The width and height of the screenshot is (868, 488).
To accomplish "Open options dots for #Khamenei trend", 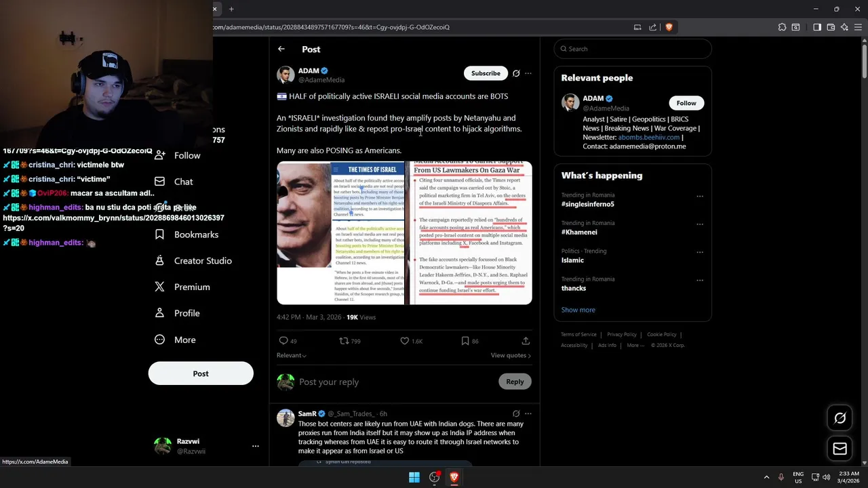I will point(700,224).
